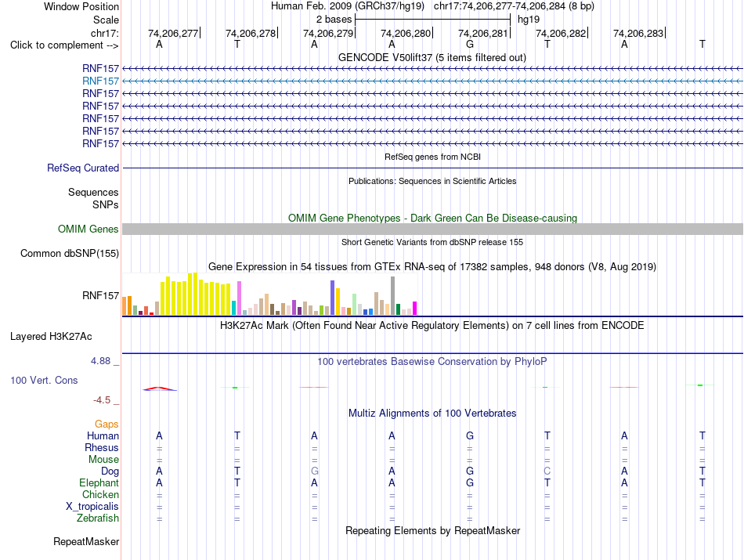Click the GENCODE V50lift37 track title
The width and height of the screenshot is (744, 560).
[x=432, y=57]
